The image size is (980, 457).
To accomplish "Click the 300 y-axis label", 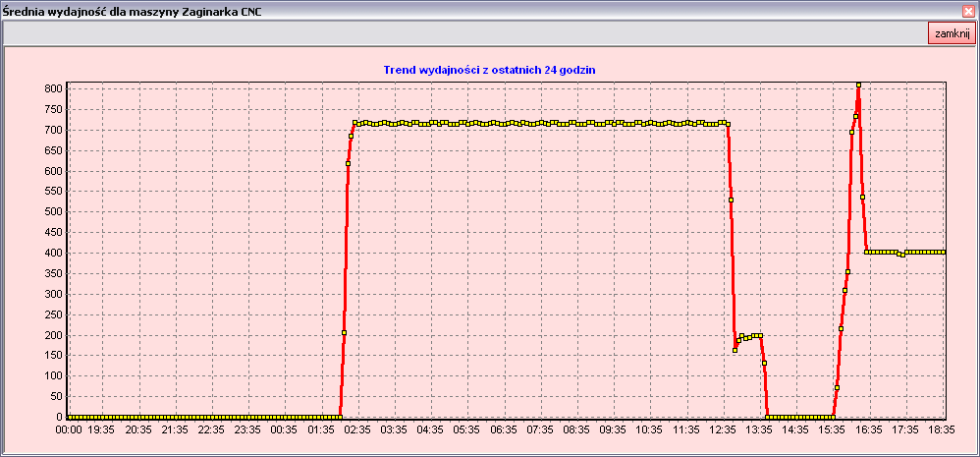I will coord(54,295).
